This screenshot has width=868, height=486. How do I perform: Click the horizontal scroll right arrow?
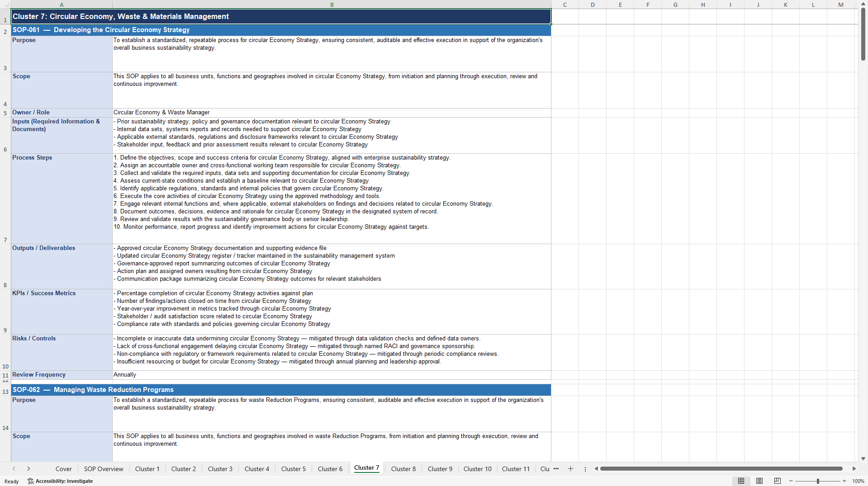pyautogui.click(x=854, y=469)
